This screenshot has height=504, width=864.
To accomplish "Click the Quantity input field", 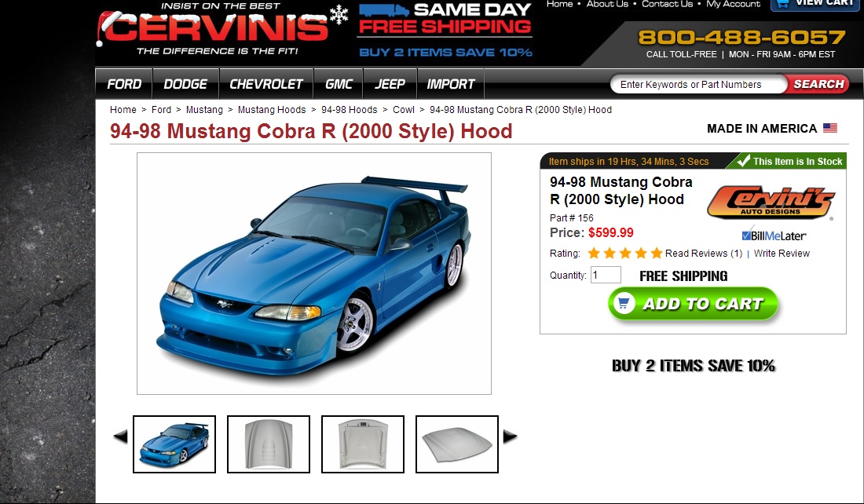I will (x=606, y=275).
